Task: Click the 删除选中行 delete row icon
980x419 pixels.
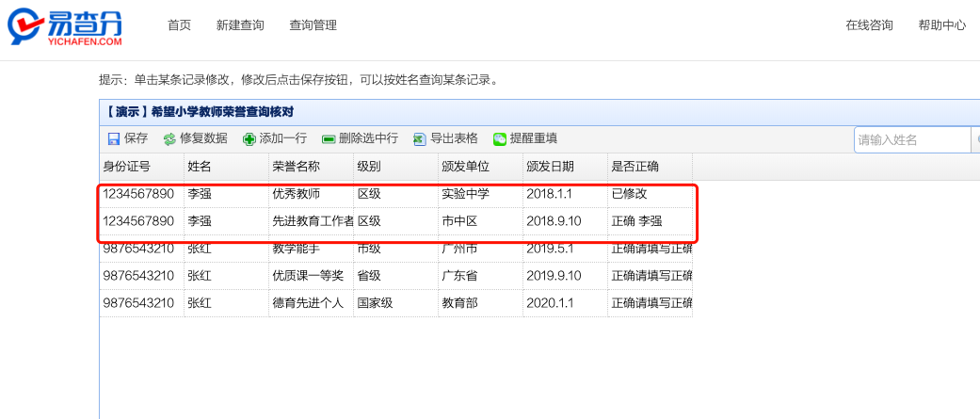Action: [329, 139]
